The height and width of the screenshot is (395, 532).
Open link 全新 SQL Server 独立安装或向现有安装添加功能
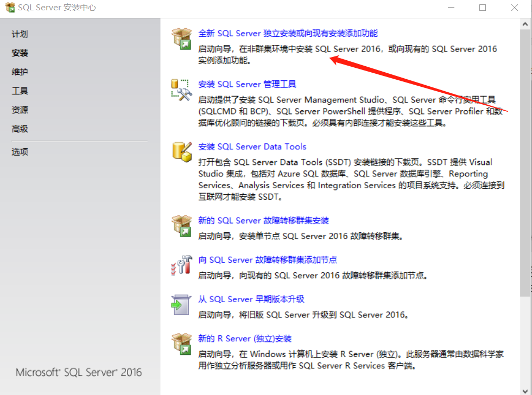288,33
